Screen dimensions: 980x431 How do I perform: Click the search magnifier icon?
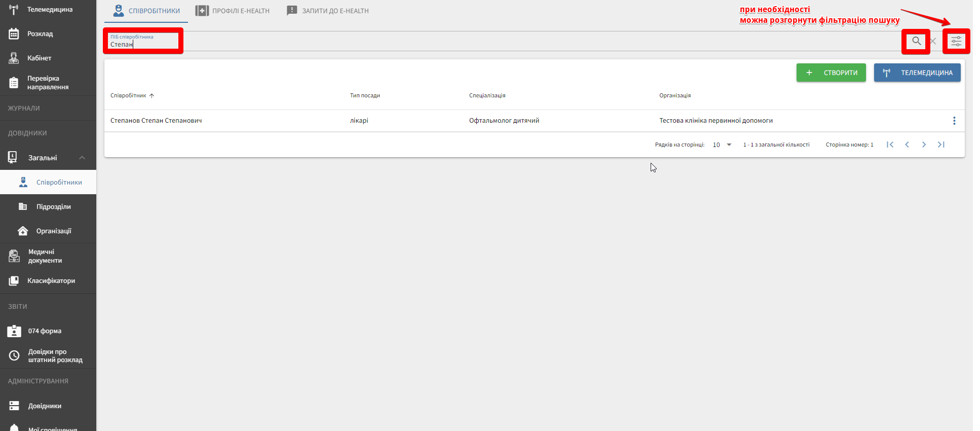(916, 41)
